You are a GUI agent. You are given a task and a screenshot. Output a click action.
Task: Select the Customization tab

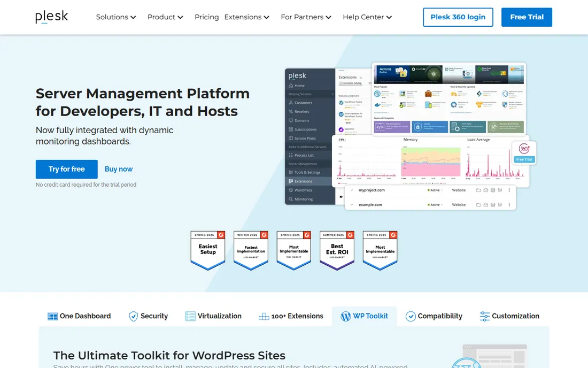coord(509,316)
